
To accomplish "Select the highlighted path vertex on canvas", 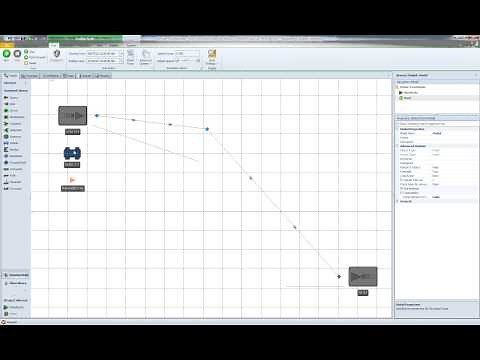I will (x=207, y=129).
